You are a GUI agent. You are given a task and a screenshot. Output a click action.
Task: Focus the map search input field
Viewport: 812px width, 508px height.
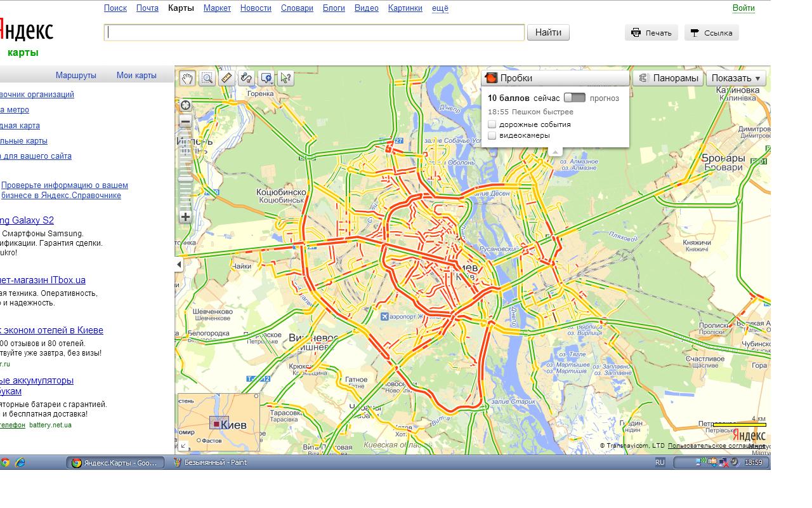(314, 32)
